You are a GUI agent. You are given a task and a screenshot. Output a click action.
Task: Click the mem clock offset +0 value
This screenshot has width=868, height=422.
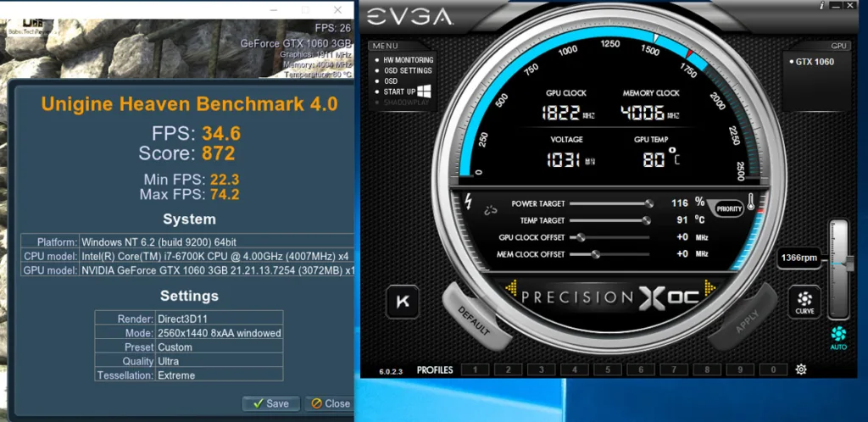pos(682,254)
